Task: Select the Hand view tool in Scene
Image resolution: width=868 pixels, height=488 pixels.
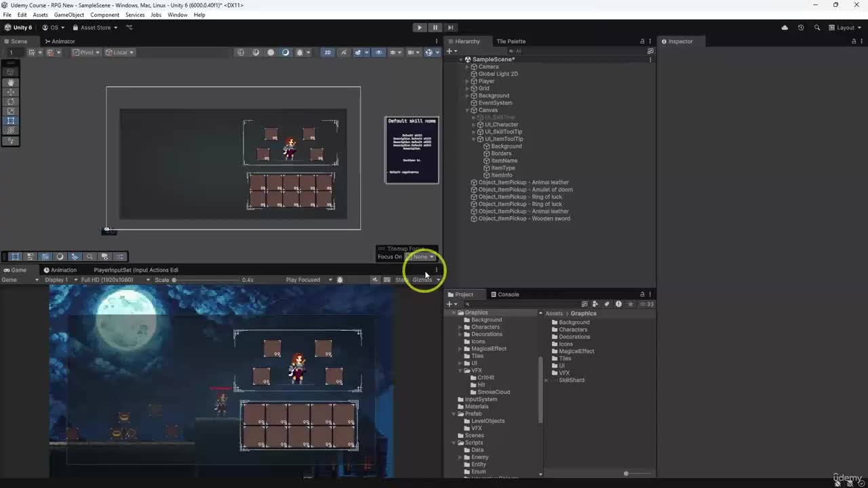Action: point(11,82)
